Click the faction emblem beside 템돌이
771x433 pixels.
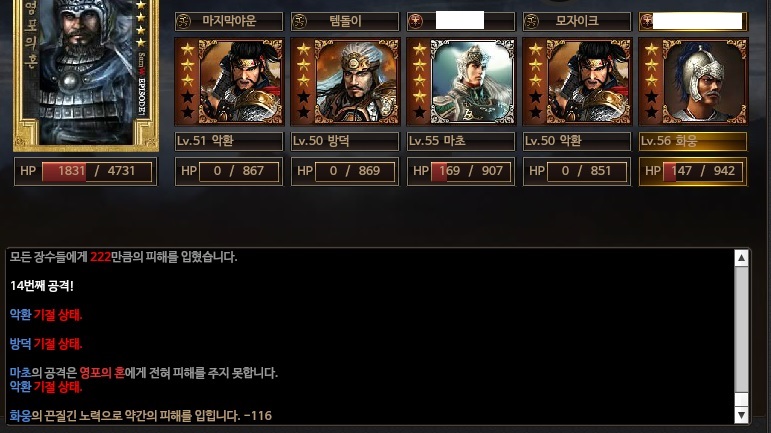[299, 21]
